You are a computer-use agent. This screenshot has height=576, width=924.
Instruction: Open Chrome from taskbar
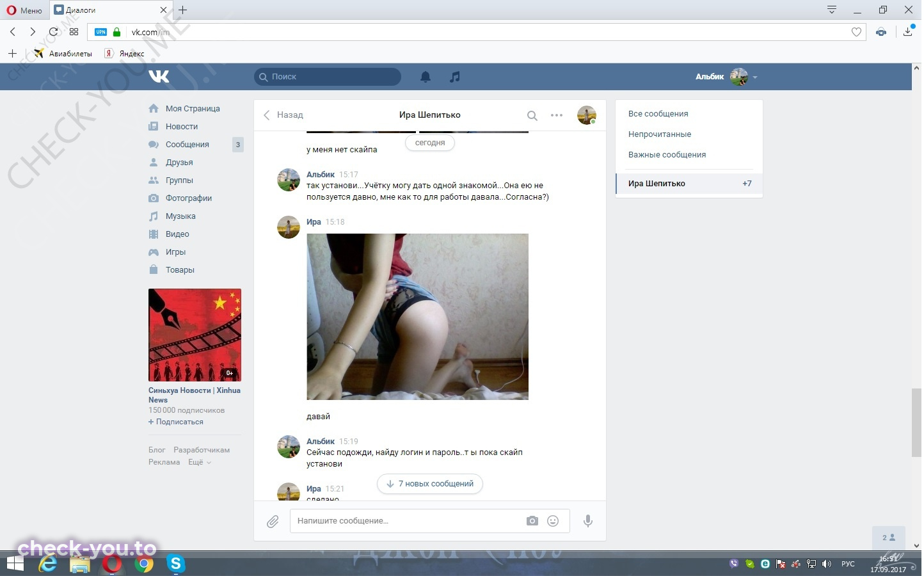144,564
